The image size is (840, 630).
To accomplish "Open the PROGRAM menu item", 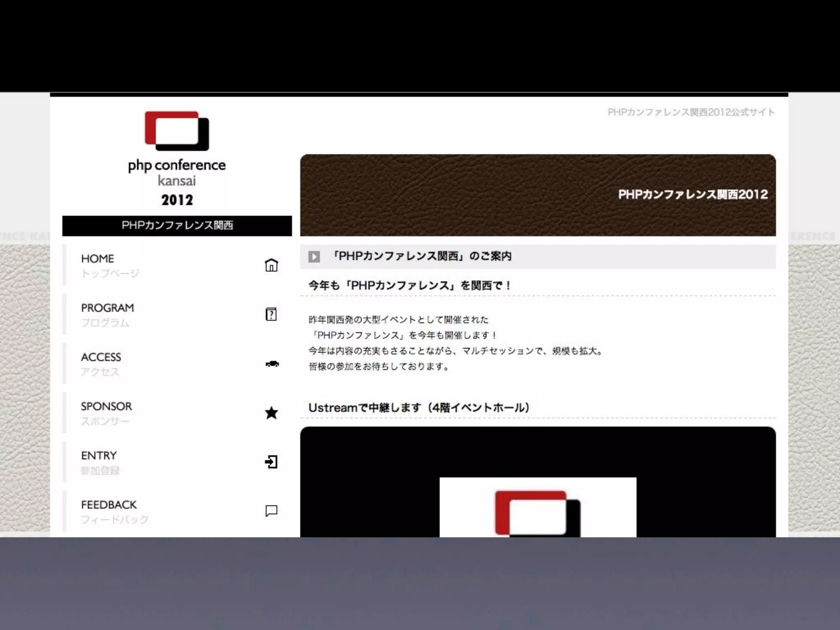I will coord(107,308).
